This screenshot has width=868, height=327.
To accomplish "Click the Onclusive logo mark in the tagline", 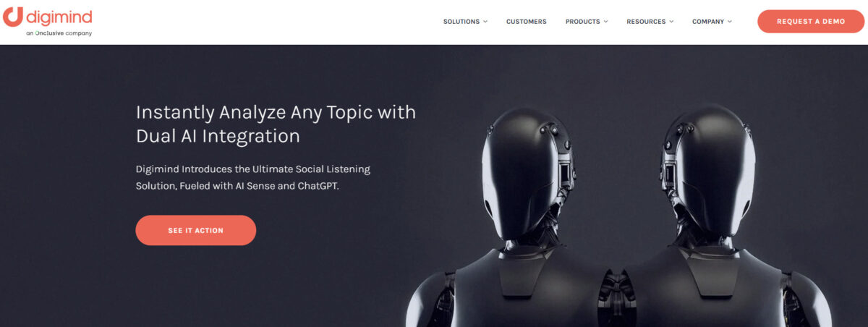I will point(37,33).
